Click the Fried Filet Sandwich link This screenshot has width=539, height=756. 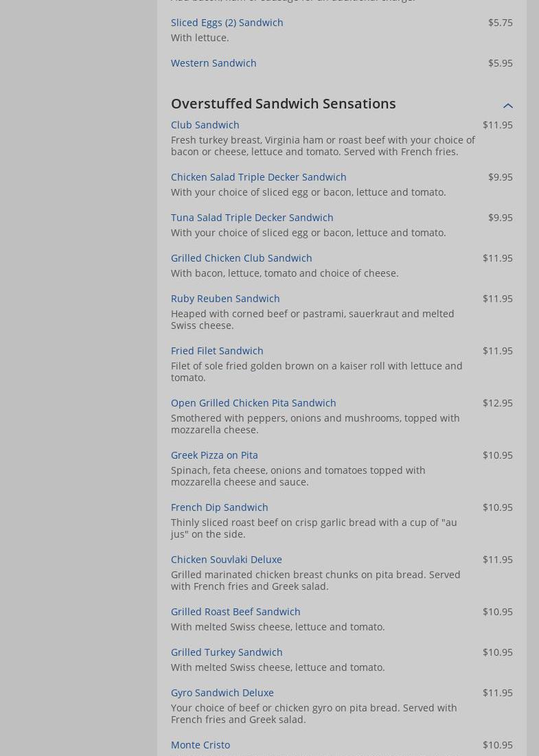click(217, 351)
